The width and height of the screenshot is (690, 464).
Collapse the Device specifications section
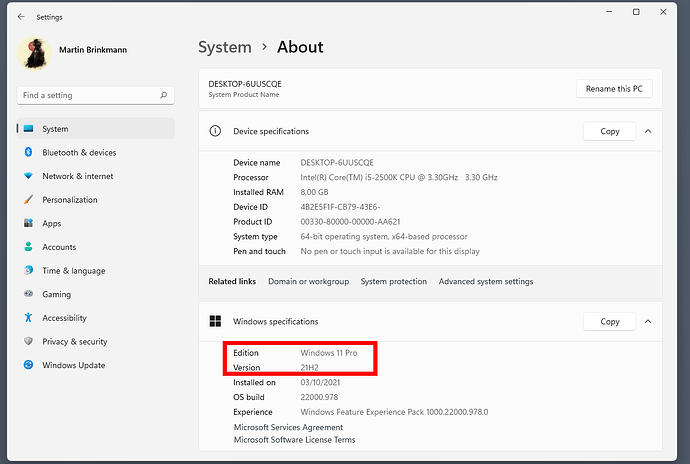click(x=648, y=131)
